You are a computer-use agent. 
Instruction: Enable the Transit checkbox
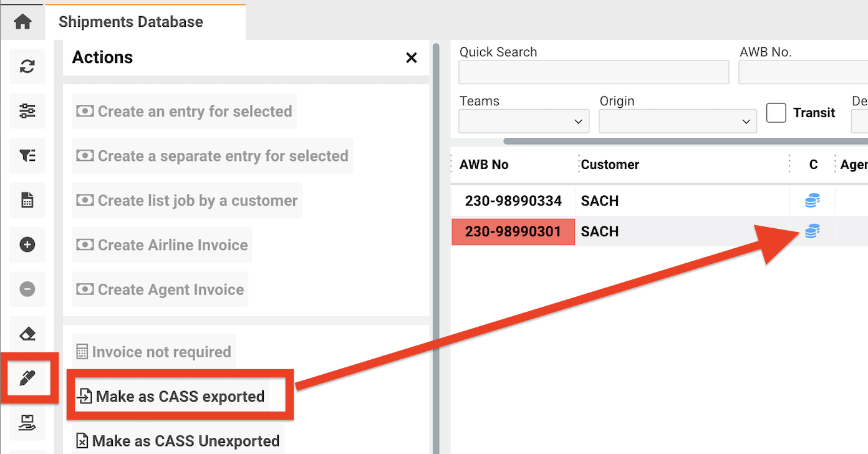pyautogui.click(x=776, y=113)
